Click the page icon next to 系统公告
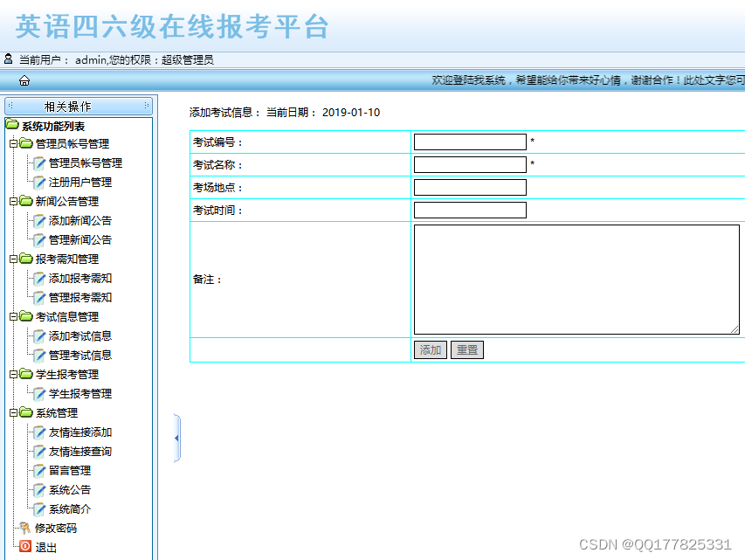Screen dimensions: 745x560 coord(39,490)
